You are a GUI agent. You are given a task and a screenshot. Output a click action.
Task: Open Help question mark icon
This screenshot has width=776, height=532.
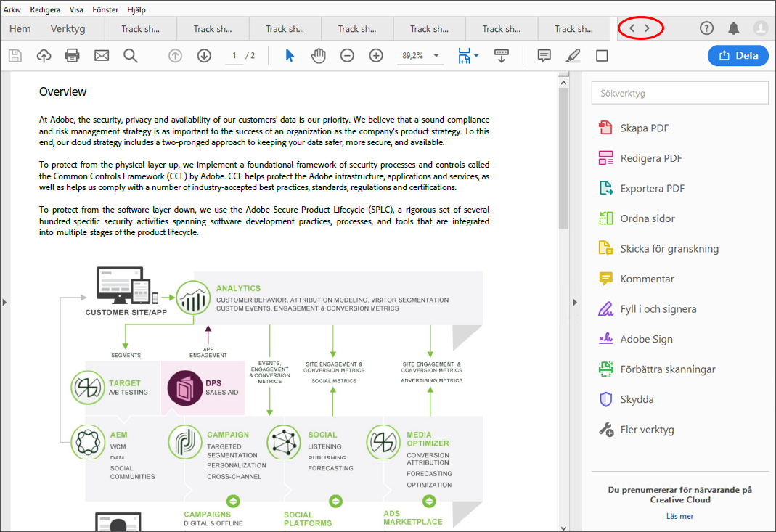[x=707, y=28]
